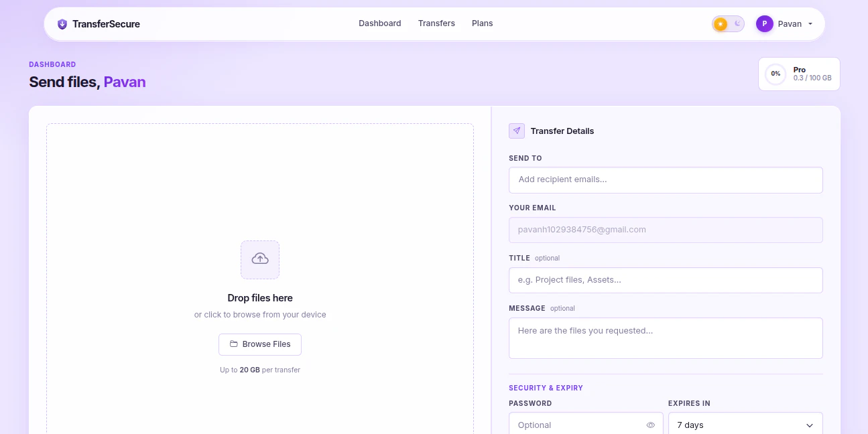
Task: Click the recipient emails input field
Action: 666,179
